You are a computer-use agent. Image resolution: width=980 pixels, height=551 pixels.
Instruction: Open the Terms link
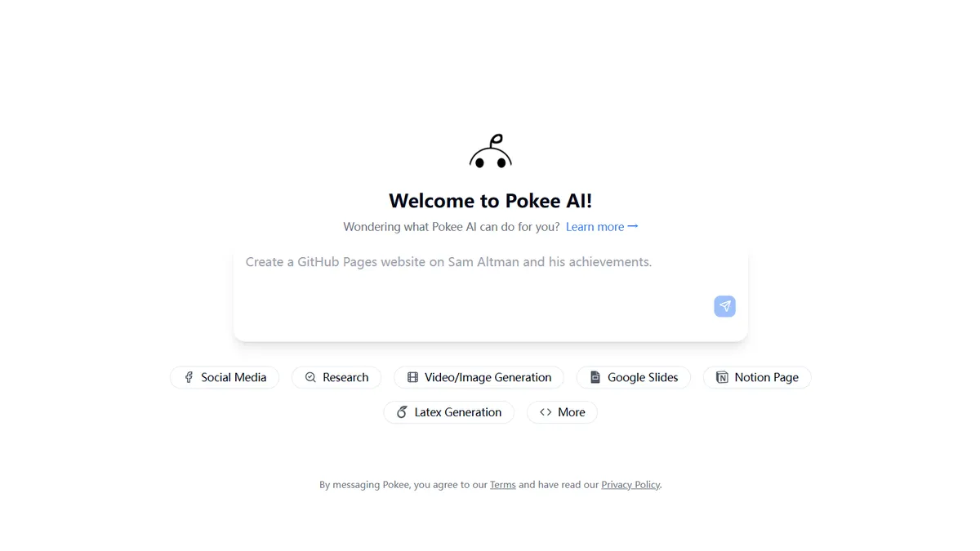pyautogui.click(x=502, y=485)
